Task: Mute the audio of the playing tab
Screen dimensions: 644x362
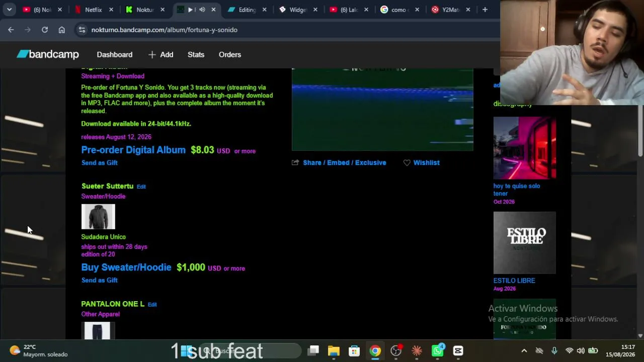Action: (202, 10)
